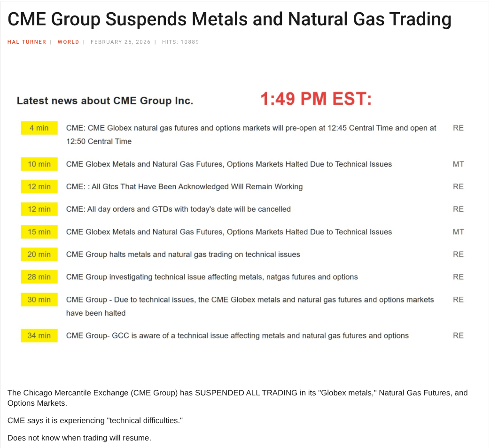Open the GCC is aware news headline
Image resolution: width=491 pixels, height=448 pixels.
click(x=237, y=335)
